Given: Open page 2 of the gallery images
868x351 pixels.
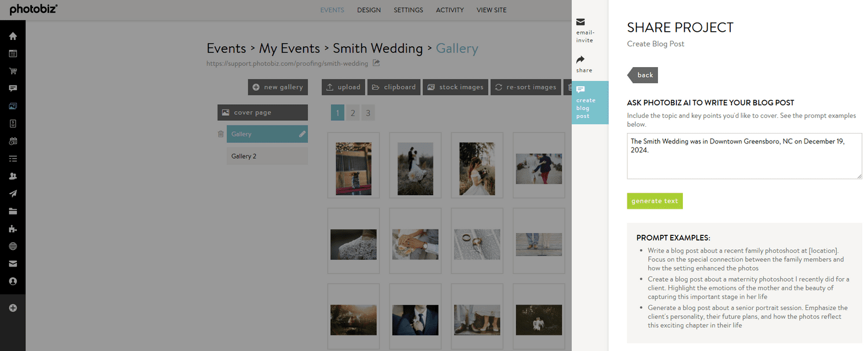Looking at the screenshot, I should pos(352,112).
